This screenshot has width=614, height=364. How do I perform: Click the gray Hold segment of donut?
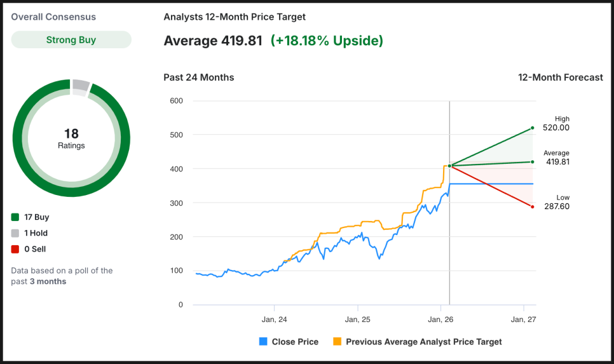coord(81,85)
